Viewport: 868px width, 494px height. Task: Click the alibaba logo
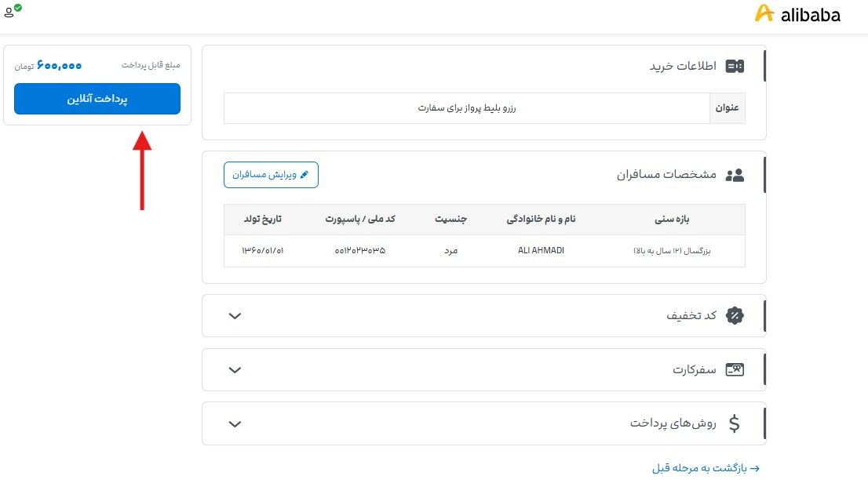coord(797,14)
